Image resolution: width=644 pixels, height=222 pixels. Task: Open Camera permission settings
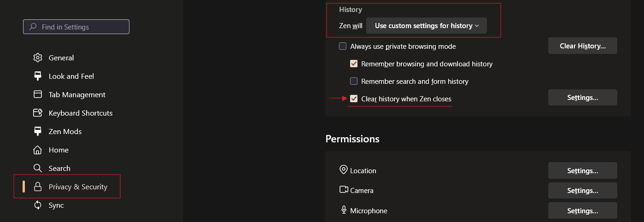(x=582, y=190)
